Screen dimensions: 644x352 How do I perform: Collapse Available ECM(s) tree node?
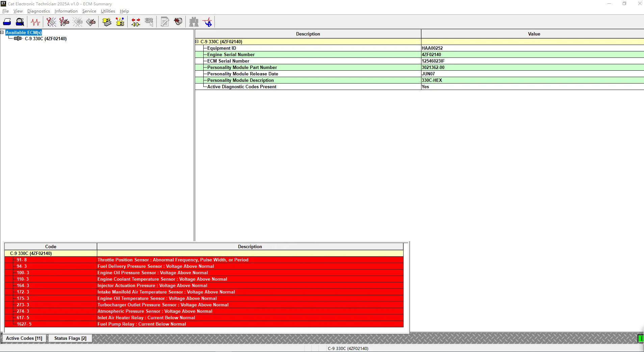(2, 32)
